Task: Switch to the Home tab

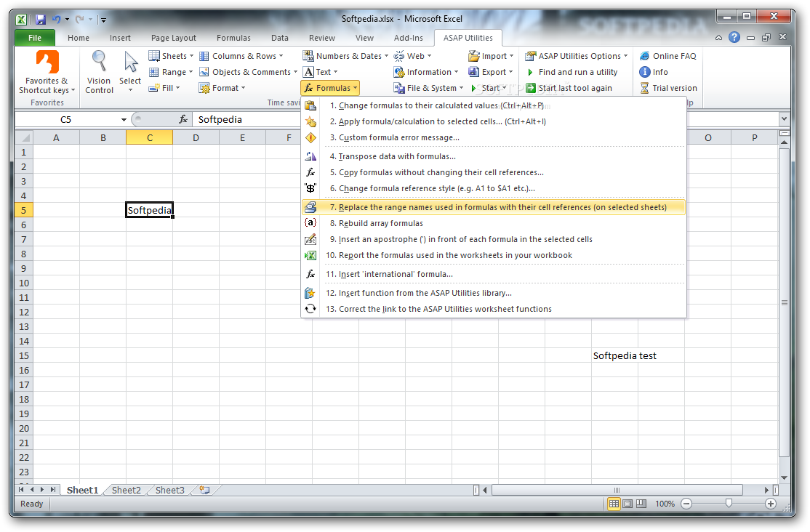Action: [78, 38]
